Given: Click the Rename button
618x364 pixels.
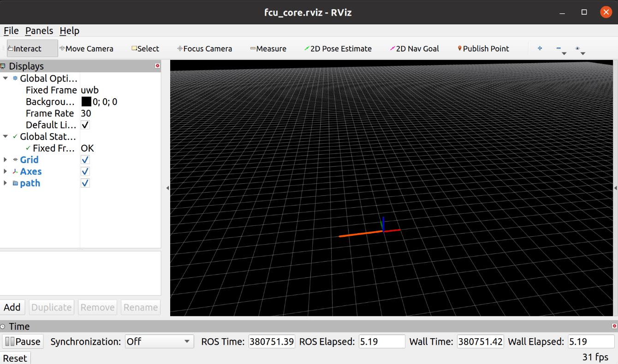Looking at the screenshot, I should (x=141, y=307).
